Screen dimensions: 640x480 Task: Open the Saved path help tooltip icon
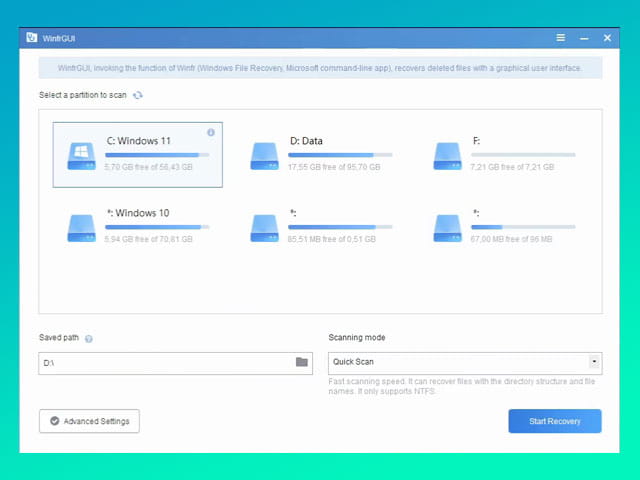tap(89, 338)
